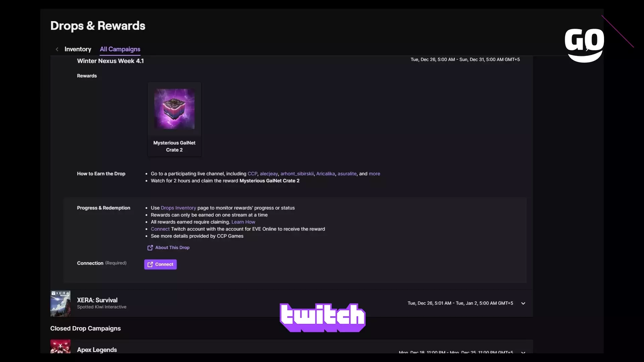The image size is (644, 362).
Task: Click the Learn How link
Action: 243,222
